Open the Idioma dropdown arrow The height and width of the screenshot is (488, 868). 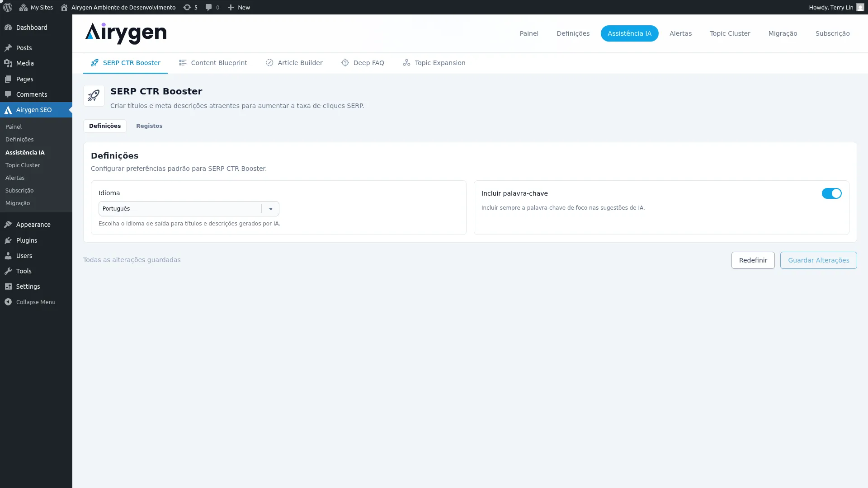point(271,209)
